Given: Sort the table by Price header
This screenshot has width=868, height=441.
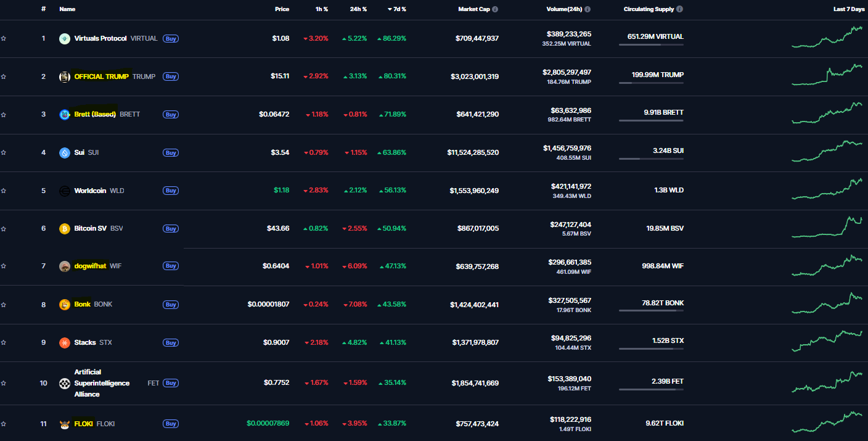Looking at the screenshot, I should coord(282,9).
